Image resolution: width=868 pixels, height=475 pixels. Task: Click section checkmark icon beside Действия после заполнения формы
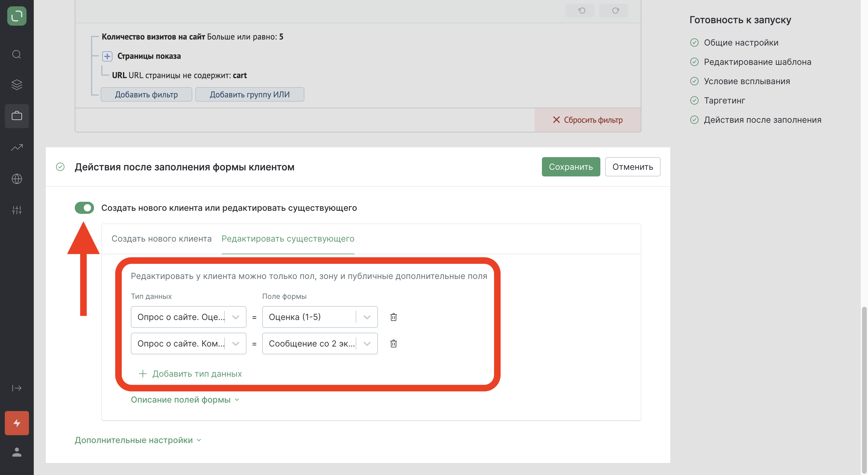click(x=60, y=167)
